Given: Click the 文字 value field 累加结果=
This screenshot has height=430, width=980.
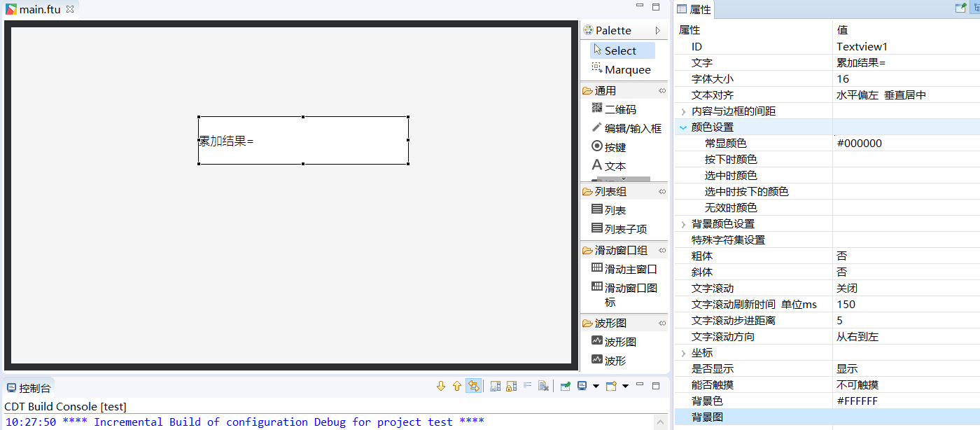Looking at the screenshot, I should coord(861,63).
